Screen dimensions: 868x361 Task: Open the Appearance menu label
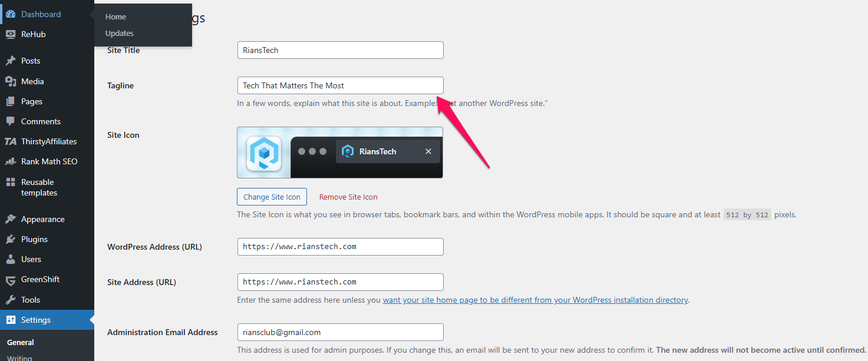click(42, 219)
